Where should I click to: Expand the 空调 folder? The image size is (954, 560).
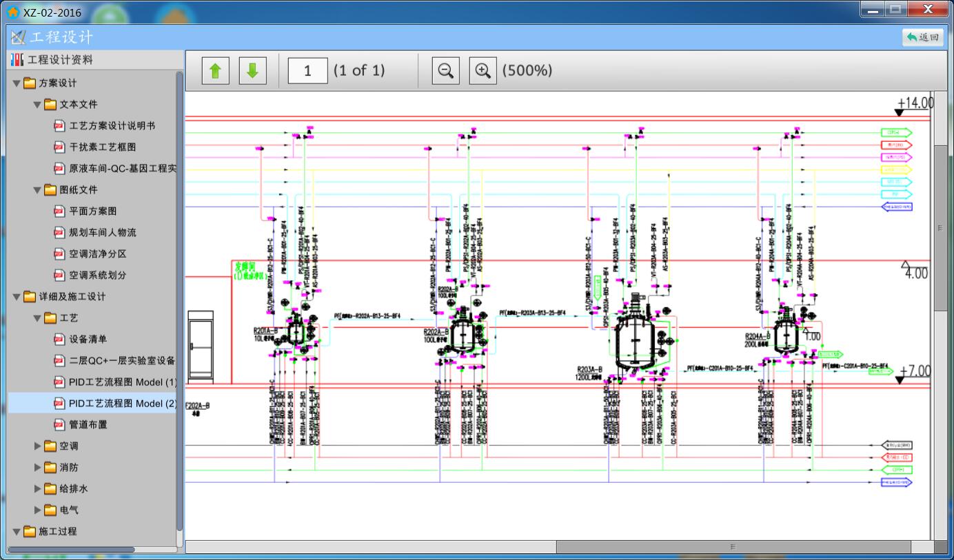38,446
